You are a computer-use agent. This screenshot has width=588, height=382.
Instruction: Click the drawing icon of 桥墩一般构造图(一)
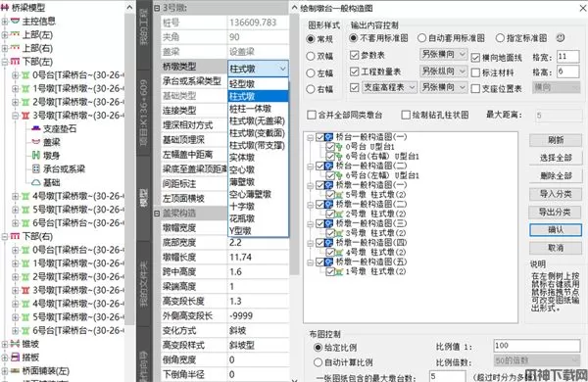point(329,185)
